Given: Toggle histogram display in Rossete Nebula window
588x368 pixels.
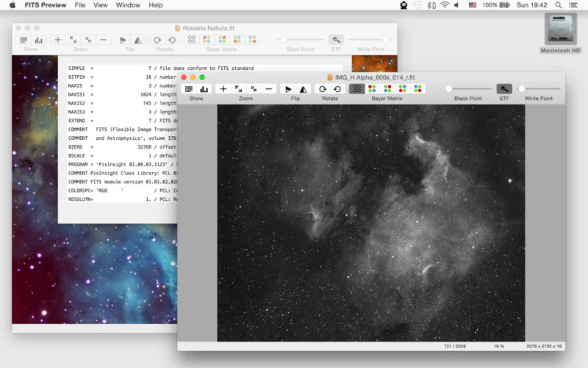Looking at the screenshot, I should 39,40.
